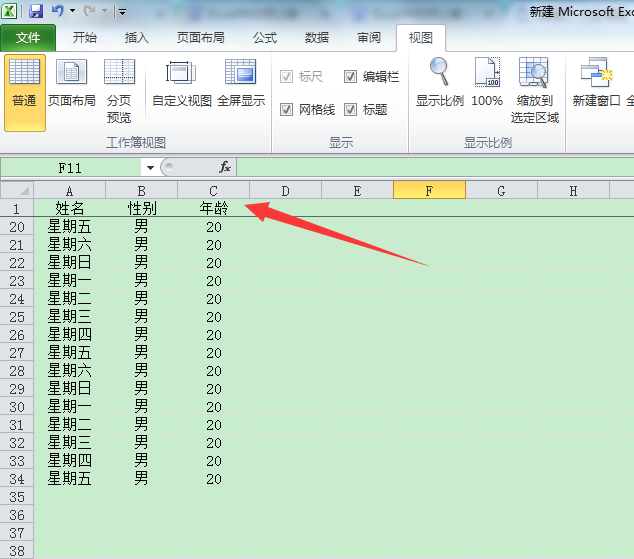The height and width of the screenshot is (559, 634).
Task: Click into the formula bar input area
Action: (435, 167)
